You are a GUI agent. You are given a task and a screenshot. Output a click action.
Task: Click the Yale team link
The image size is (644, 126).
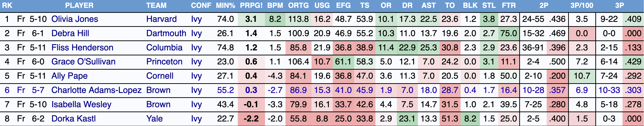[154, 119]
